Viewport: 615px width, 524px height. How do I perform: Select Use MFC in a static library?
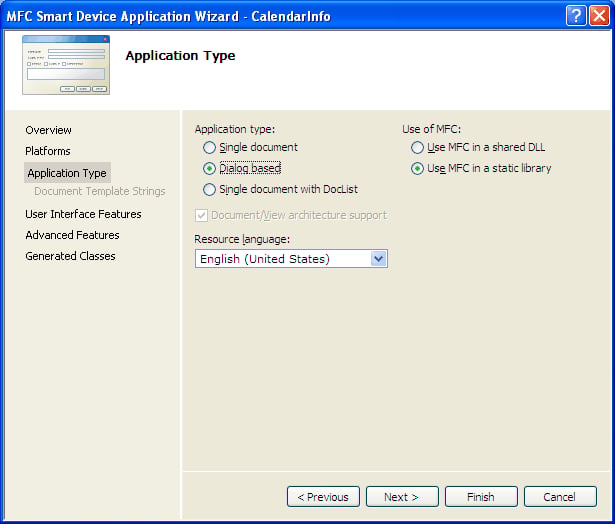point(417,169)
